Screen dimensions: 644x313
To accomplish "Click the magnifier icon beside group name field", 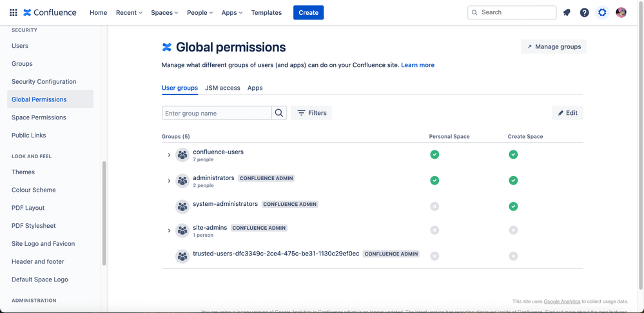I will tap(279, 113).
